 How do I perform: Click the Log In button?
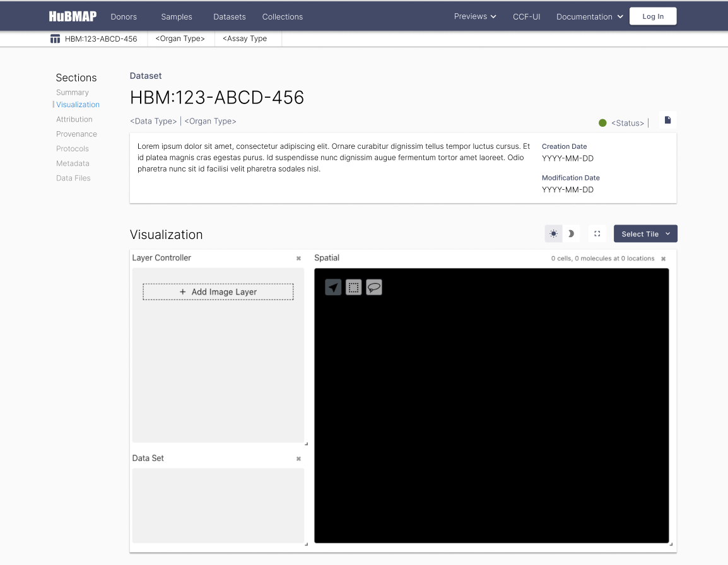653,16
